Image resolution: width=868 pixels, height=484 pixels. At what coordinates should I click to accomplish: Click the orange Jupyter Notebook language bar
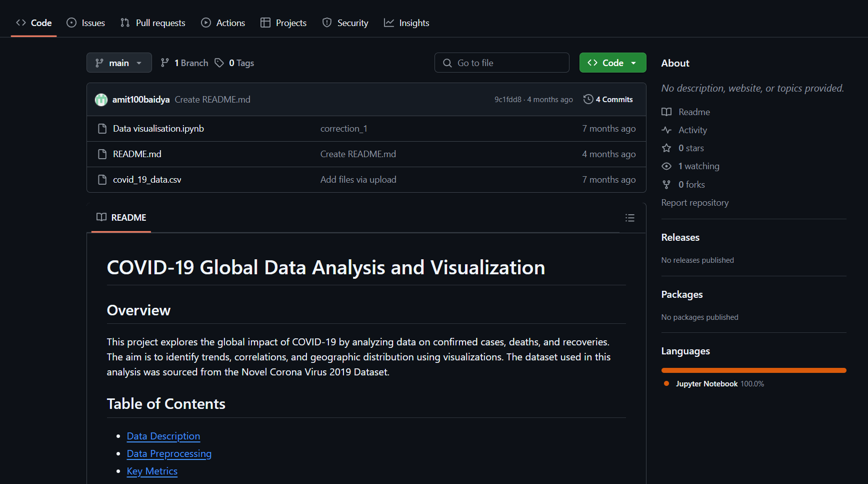pyautogui.click(x=754, y=370)
